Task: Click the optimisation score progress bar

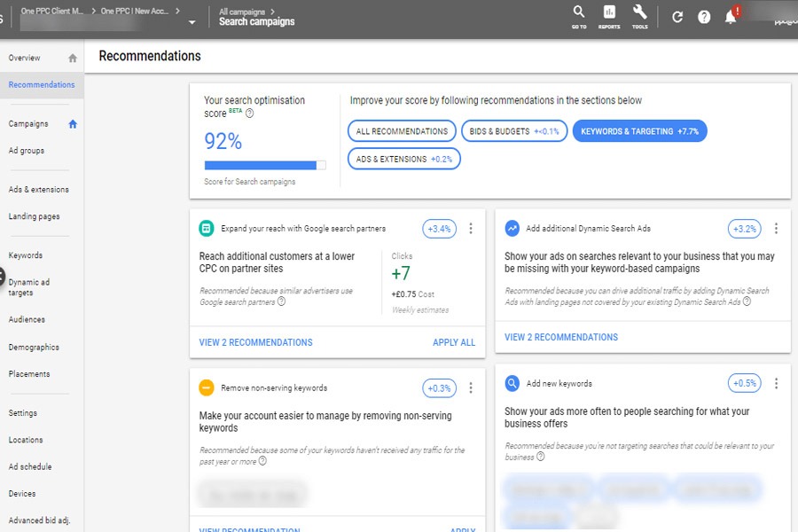Action: click(x=264, y=165)
